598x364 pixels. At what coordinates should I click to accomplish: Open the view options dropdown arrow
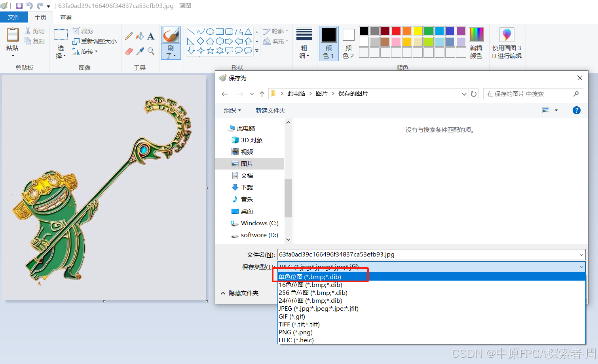point(556,110)
